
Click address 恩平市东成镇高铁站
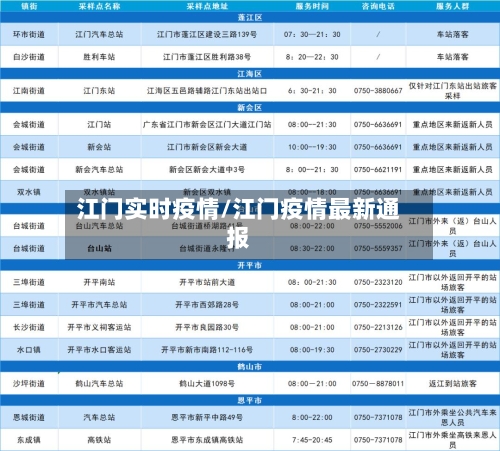207,440
